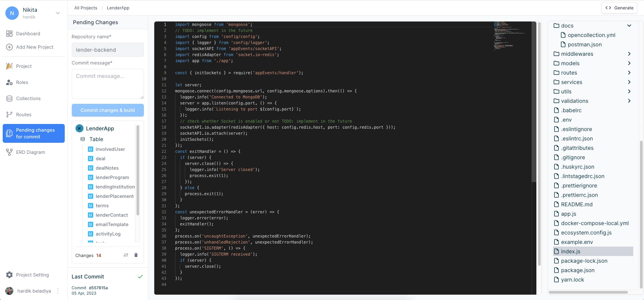Click the Add New Project plus icon
This screenshot has width=644, height=300.
(x=9, y=47)
